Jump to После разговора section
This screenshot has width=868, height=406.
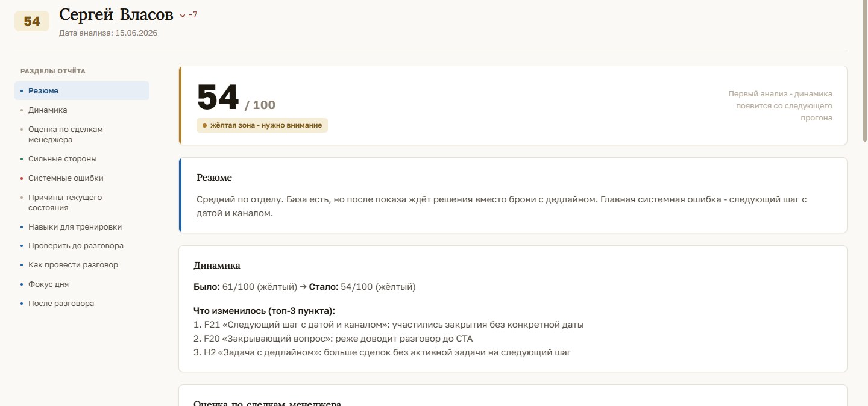[x=82, y=304]
